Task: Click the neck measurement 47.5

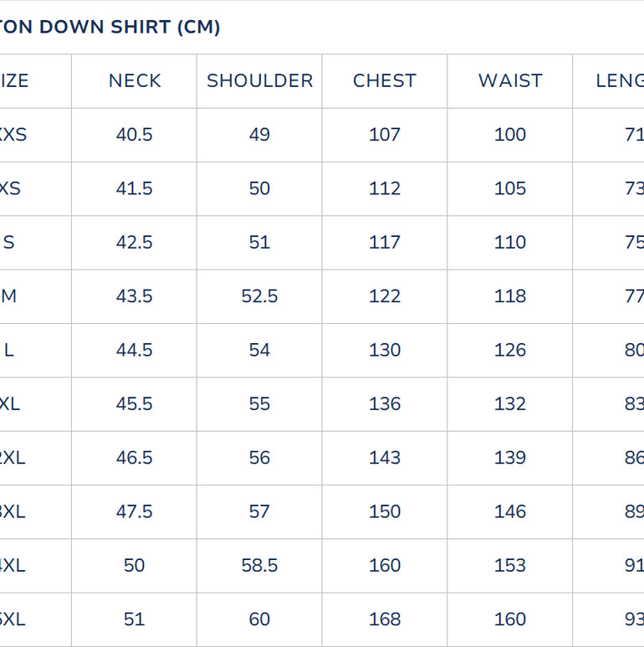Action: [x=135, y=511]
